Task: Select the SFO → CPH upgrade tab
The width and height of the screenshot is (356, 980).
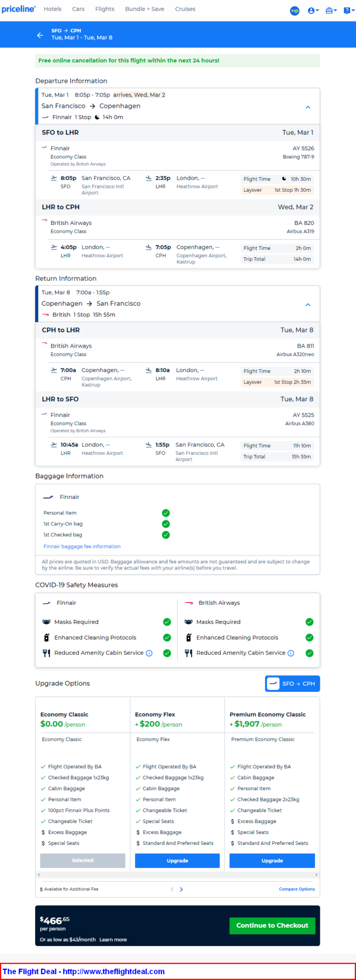Action: 292,683
